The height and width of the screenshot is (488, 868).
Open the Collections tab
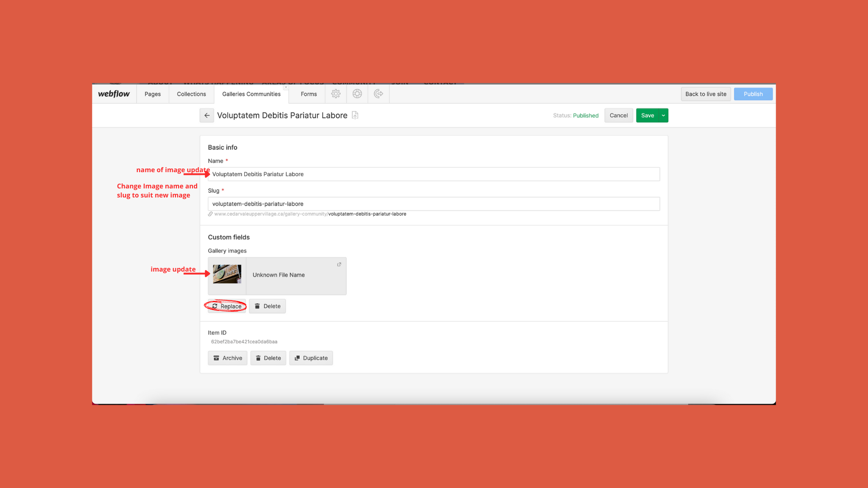pos(191,94)
